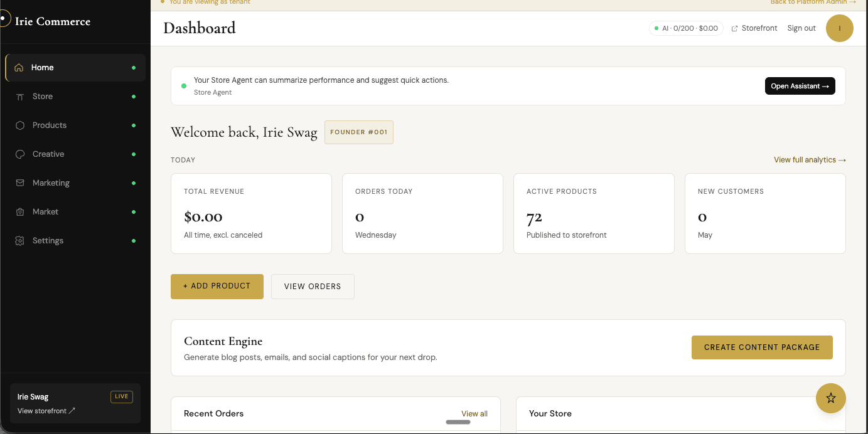Click the green dot on Store Agent banner

click(184, 86)
